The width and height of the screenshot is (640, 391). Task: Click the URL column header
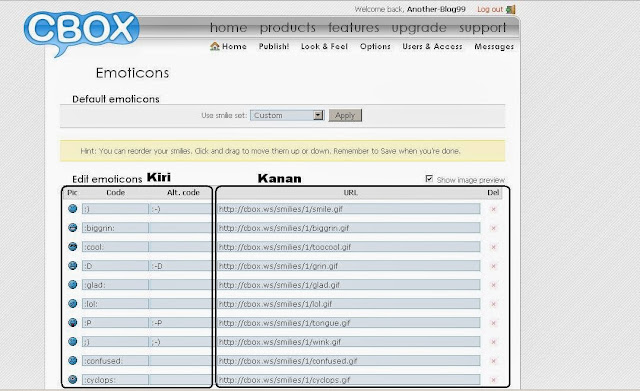(350, 193)
